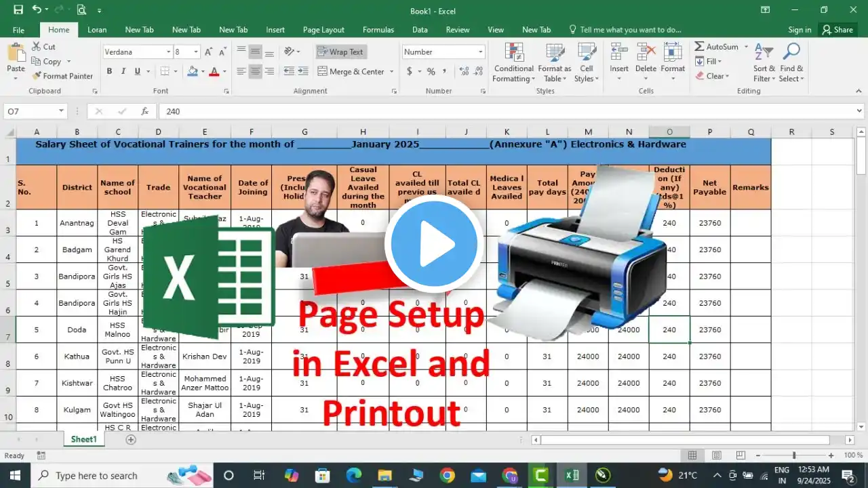
Task: Open Conditional Formatting options
Action: [x=513, y=62]
